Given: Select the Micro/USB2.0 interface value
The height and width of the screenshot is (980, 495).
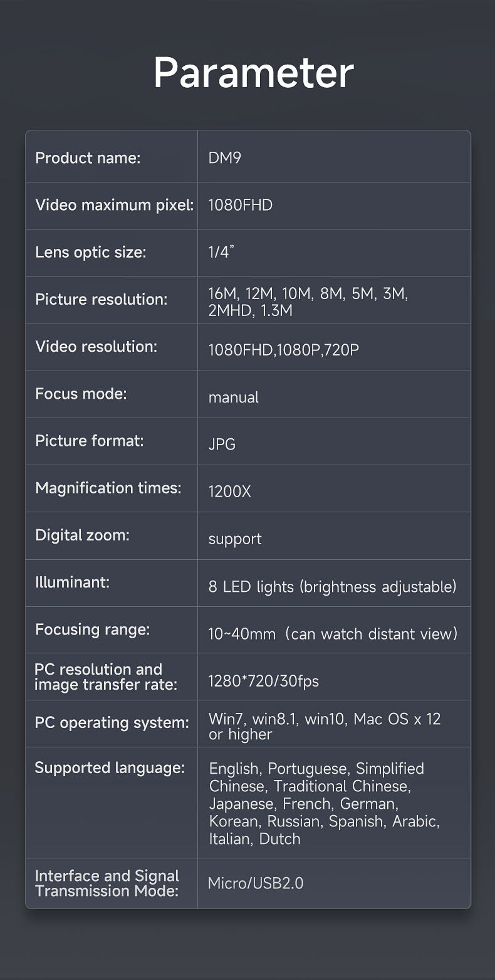Looking at the screenshot, I should [256, 883].
